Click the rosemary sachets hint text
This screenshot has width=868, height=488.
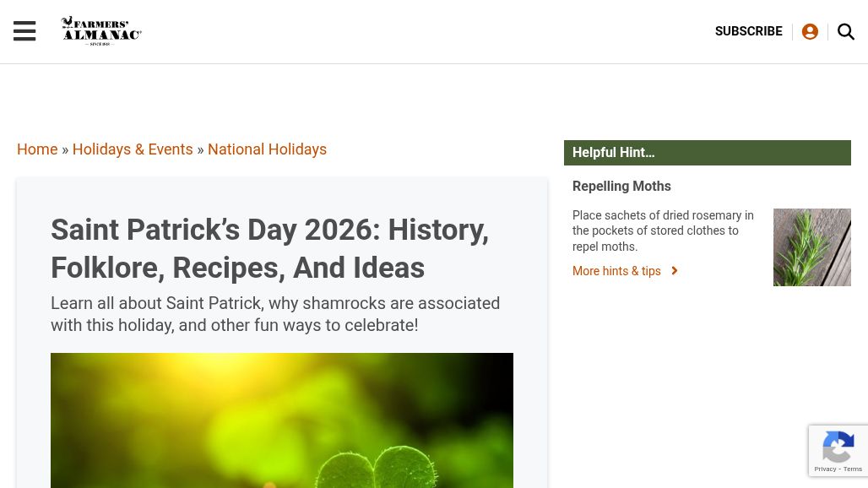[x=663, y=230]
